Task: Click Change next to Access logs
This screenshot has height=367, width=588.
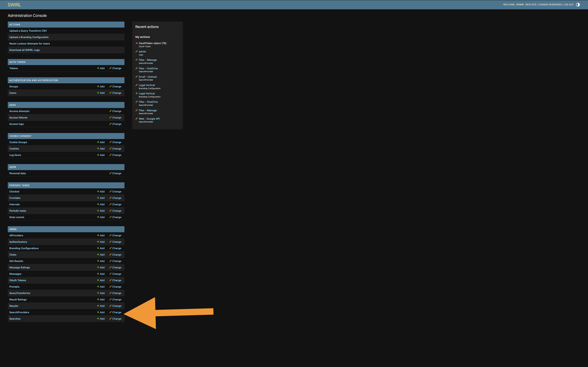Action: (116, 124)
